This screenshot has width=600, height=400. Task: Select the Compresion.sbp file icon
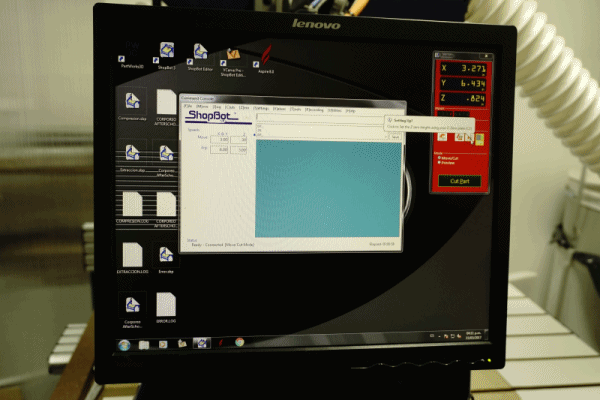coord(132,103)
